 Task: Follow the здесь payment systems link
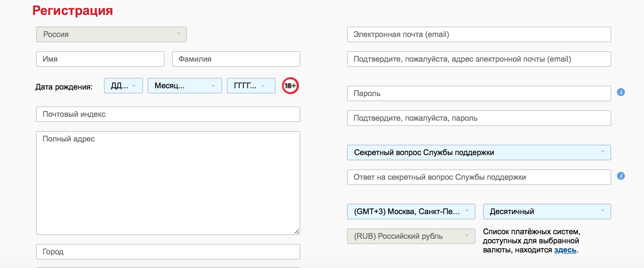[565, 250]
